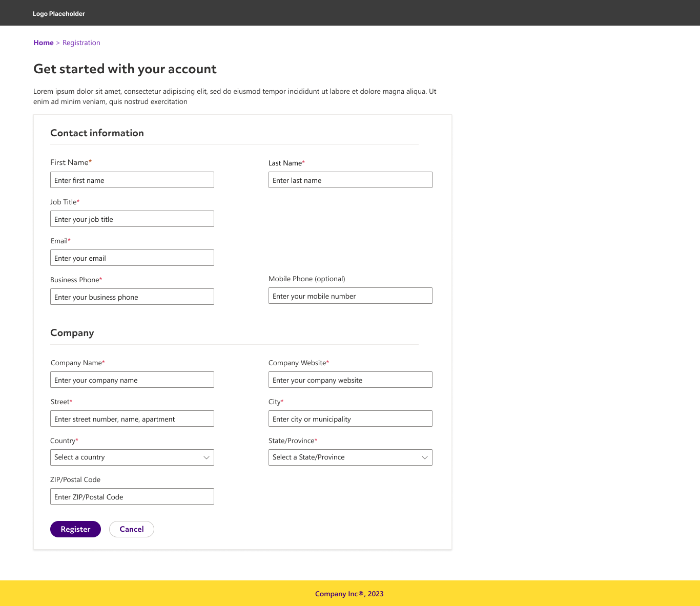Open the Select a country dropdown

click(132, 457)
